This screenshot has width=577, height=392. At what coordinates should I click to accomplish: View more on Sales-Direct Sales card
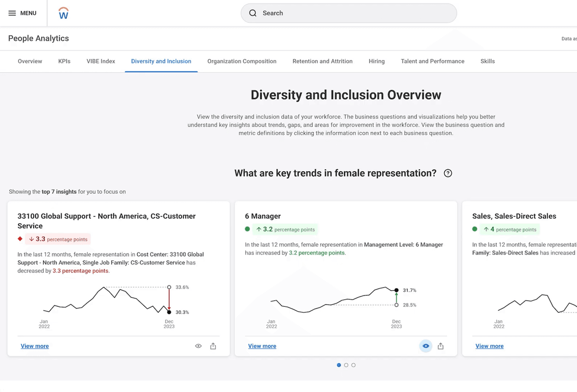pyautogui.click(x=489, y=346)
